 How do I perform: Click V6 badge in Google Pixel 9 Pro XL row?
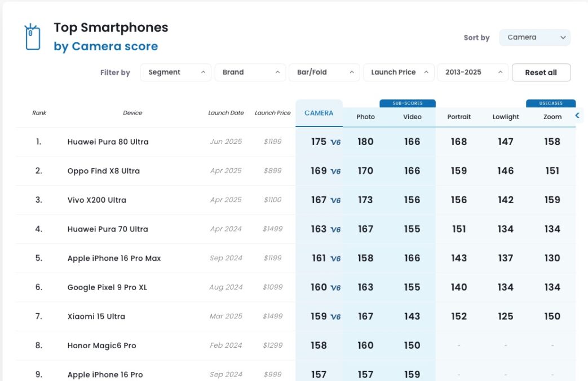[335, 288]
